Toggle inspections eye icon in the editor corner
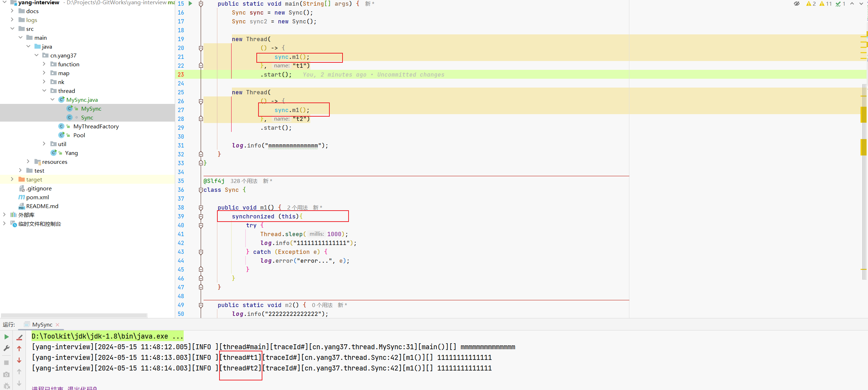The height and width of the screenshot is (390, 868). click(797, 4)
